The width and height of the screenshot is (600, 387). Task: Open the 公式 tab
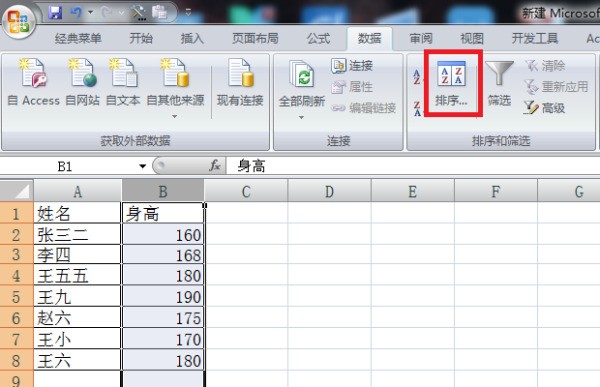coord(318,39)
